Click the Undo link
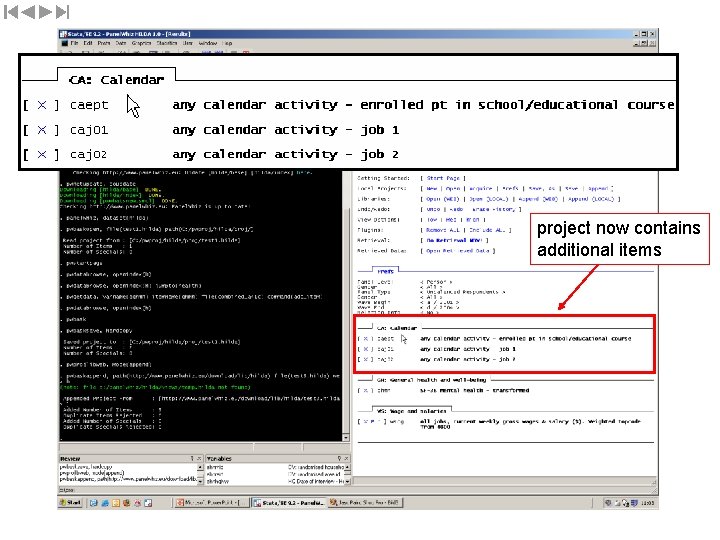 click(x=433, y=209)
